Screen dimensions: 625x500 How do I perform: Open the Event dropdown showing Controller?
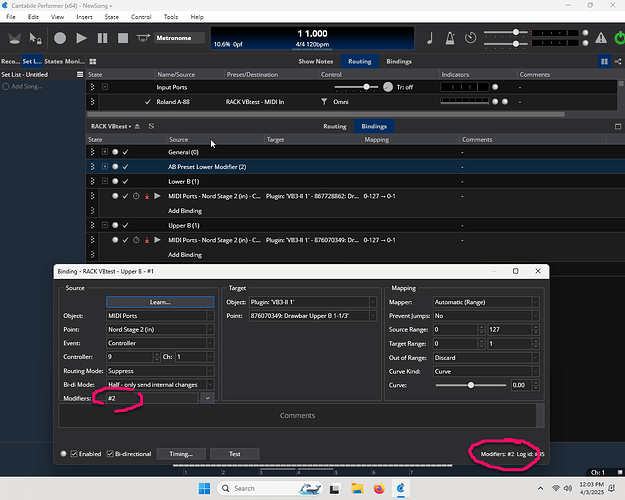(160, 343)
